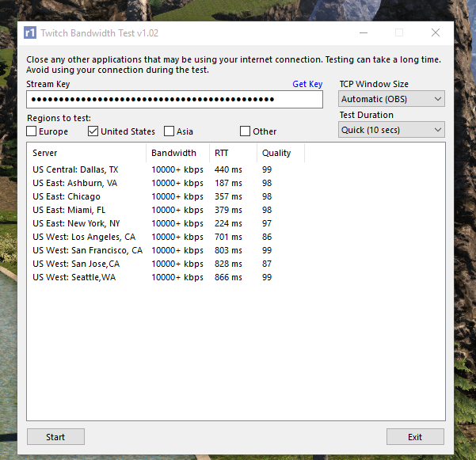The height and width of the screenshot is (460, 476).
Task: Tick the Other region checkbox
Action: (x=245, y=131)
